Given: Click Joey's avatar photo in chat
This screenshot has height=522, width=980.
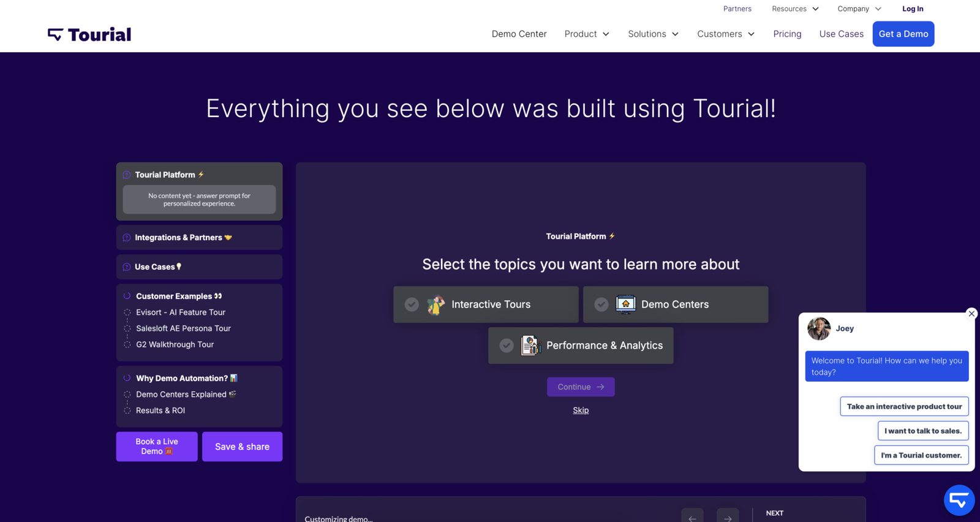Looking at the screenshot, I should pyautogui.click(x=819, y=328).
